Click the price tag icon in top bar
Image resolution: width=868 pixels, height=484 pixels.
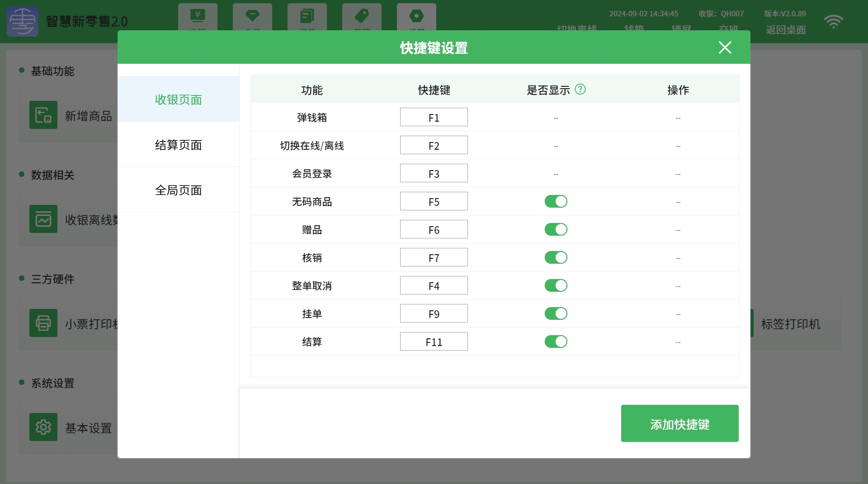(x=362, y=16)
